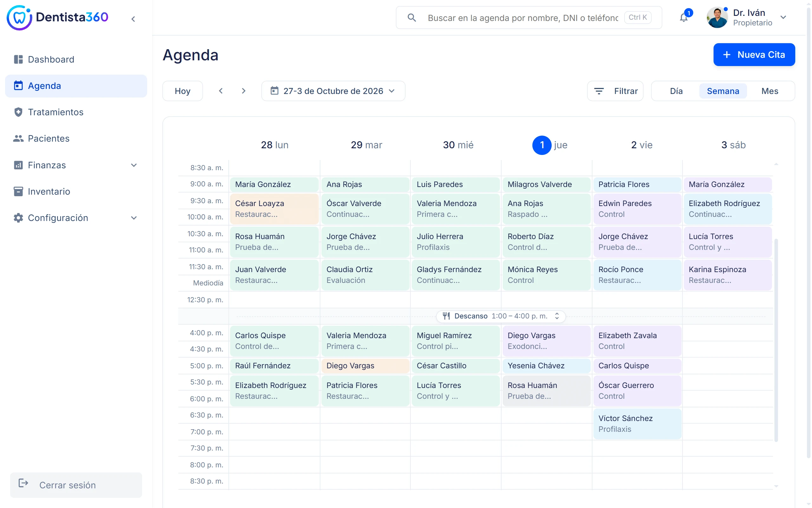
Task: Click the Dentista360 tooth logo
Action: (19, 17)
